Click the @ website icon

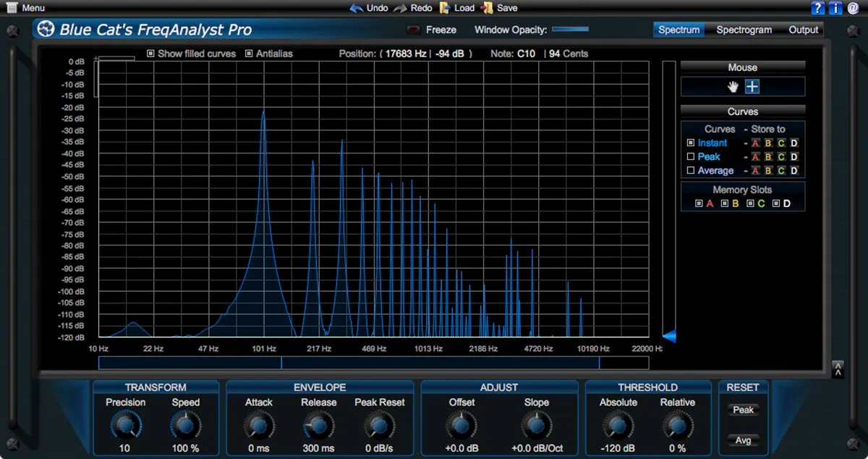pyautogui.click(x=853, y=8)
